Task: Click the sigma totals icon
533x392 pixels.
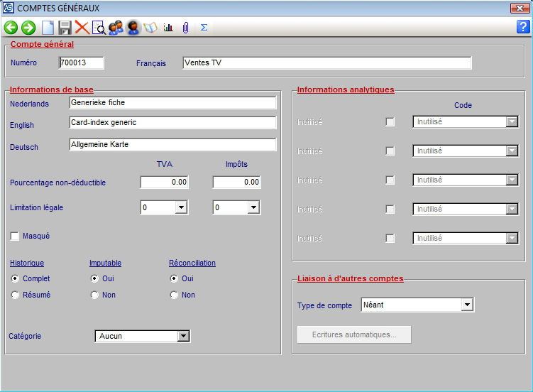Action: (204, 28)
